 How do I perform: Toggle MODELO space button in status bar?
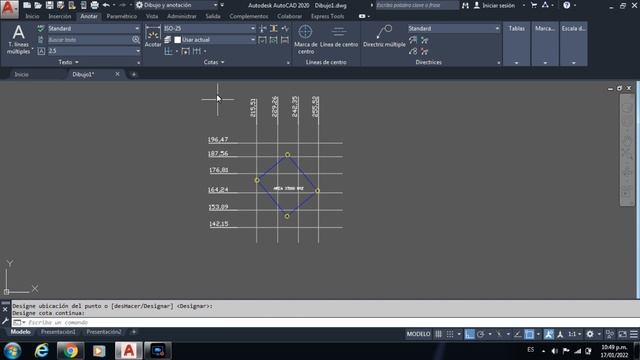coord(418,334)
